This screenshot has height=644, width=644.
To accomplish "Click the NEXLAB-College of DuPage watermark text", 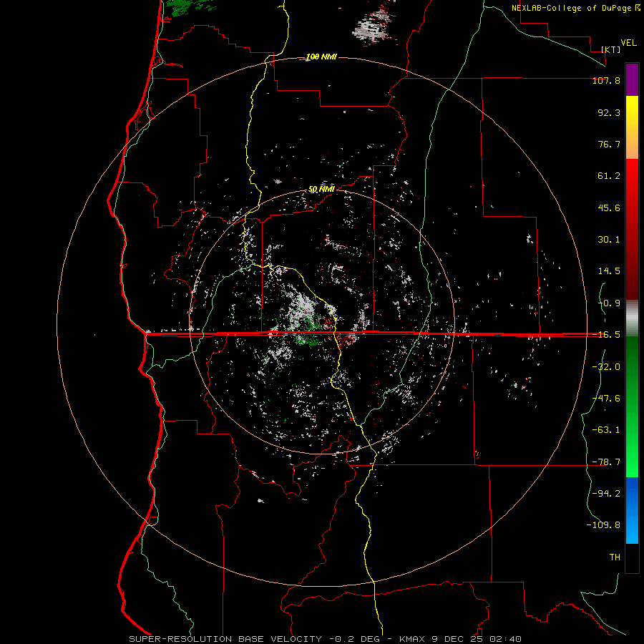I will (x=575, y=8).
